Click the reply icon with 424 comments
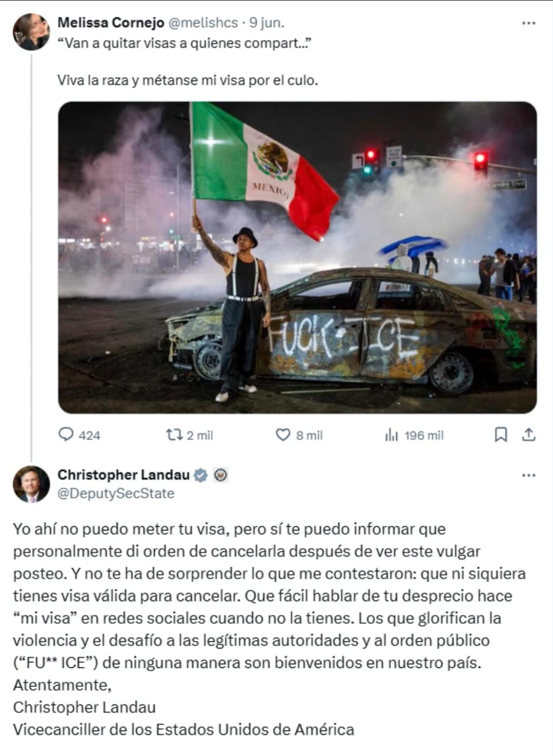Viewport: 553px width, 756px height. pos(66,435)
